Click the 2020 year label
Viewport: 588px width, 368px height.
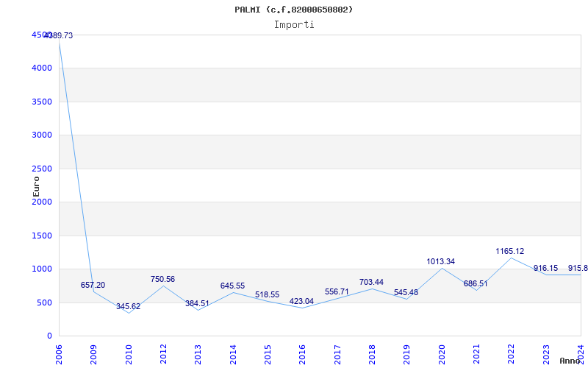pyautogui.click(x=442, y=355)
